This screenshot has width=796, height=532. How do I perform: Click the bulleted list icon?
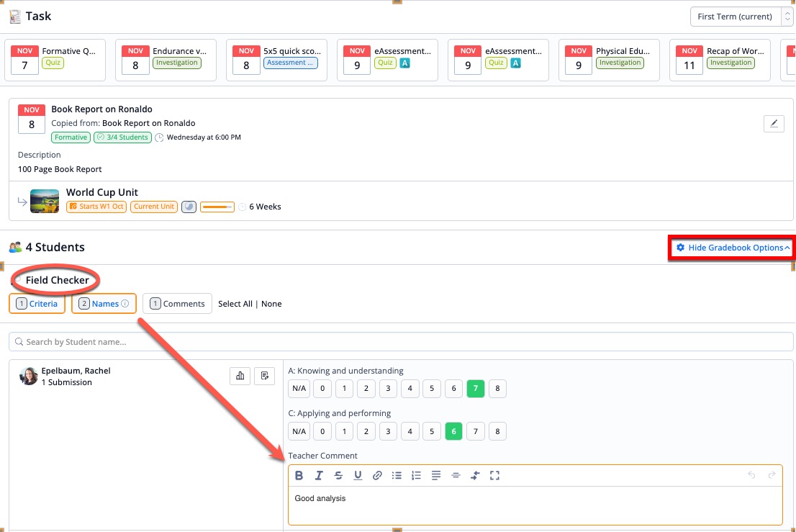coord(397,475)
